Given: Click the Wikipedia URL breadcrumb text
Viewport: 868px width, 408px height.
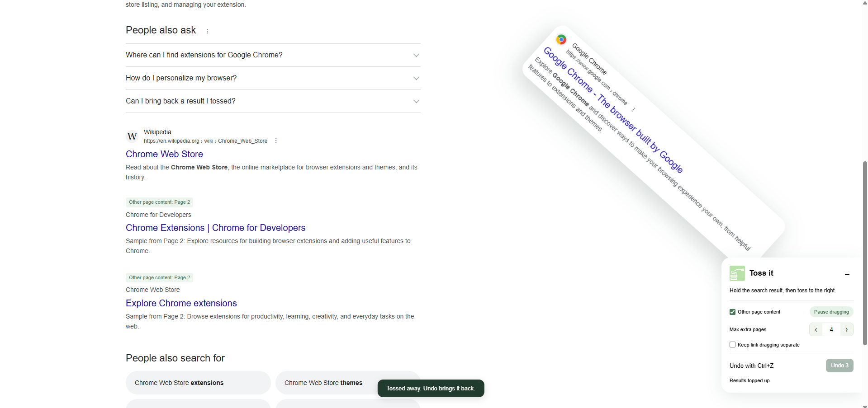Looking at the screenshot, I should [x=205, y=141].
